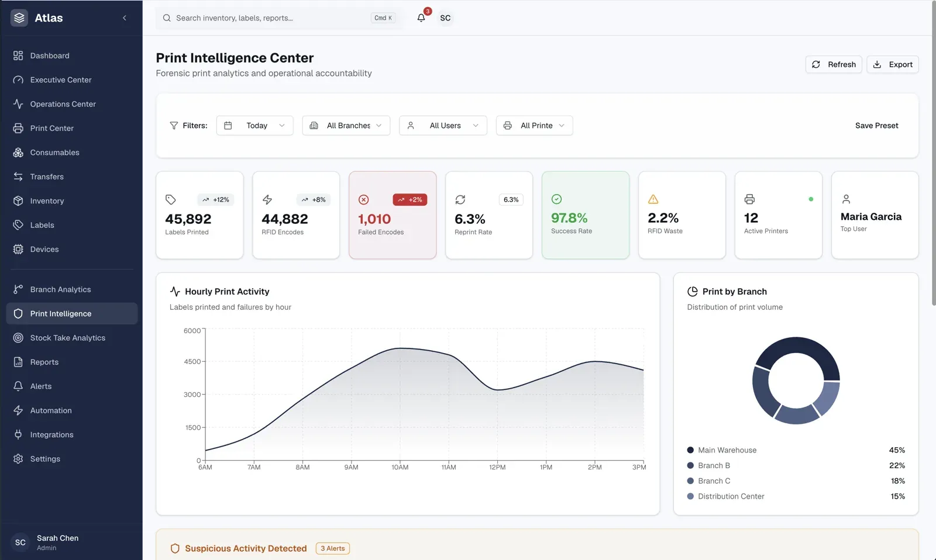Screen dimensions: 936x560
Task: Click the Transfers arrows icon
Action: [x=18, y=177]
